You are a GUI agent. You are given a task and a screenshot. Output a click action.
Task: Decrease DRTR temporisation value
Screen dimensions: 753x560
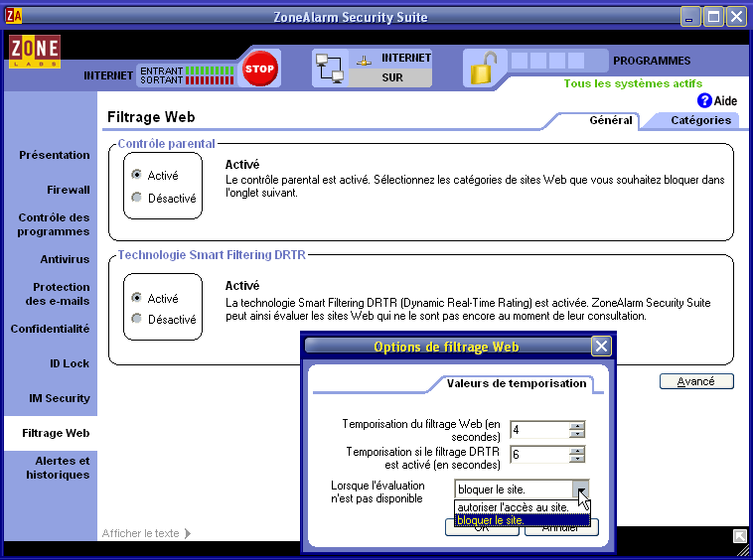tap(577, 459)
